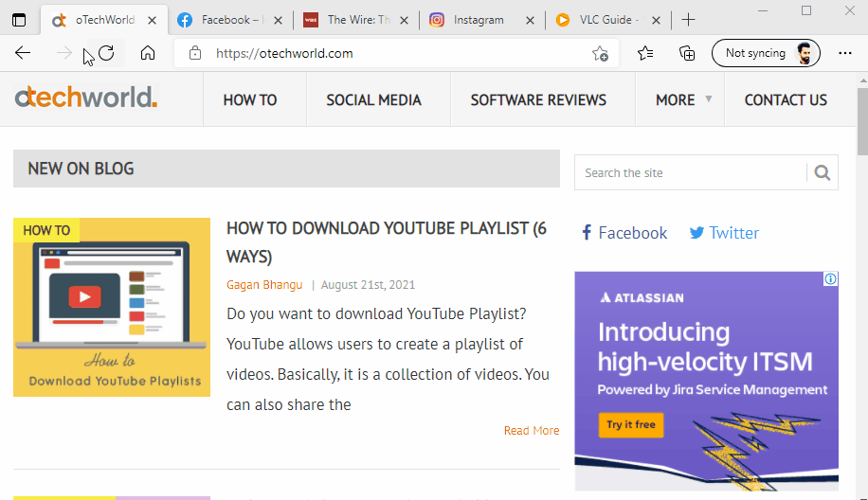This screenshot has width=868, height=500.
Task: Click the August 21st, 2021 date
Action: (368, 285)
